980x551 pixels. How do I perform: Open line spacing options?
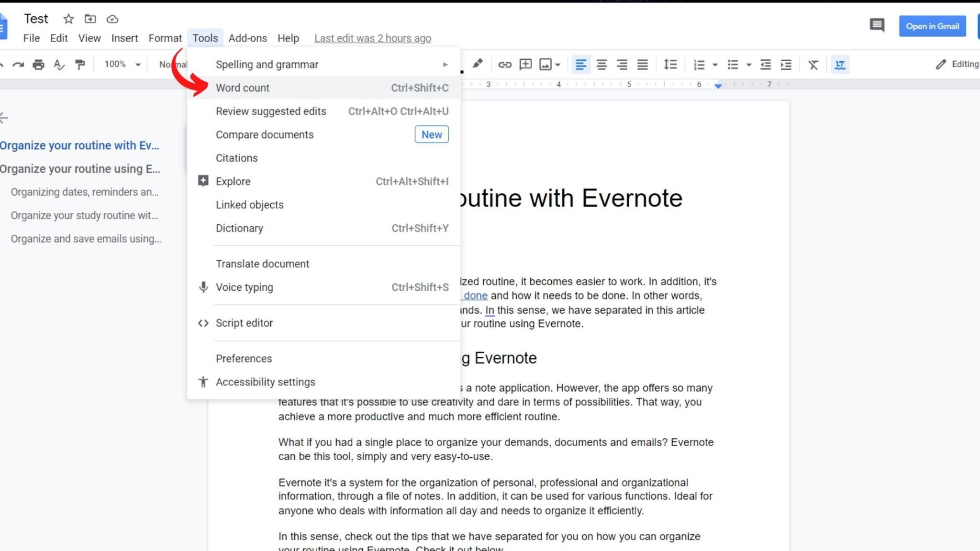point(670,64)
